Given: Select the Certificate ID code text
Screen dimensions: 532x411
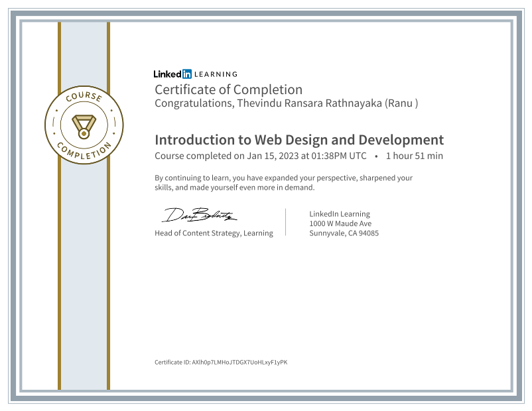Looking at the screenshot, I should tap(239, 363).
